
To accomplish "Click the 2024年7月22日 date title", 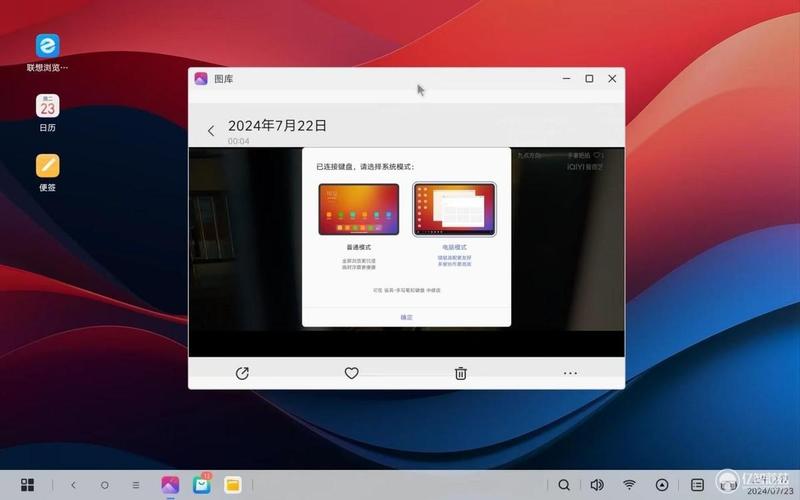I will click(277, 126).
